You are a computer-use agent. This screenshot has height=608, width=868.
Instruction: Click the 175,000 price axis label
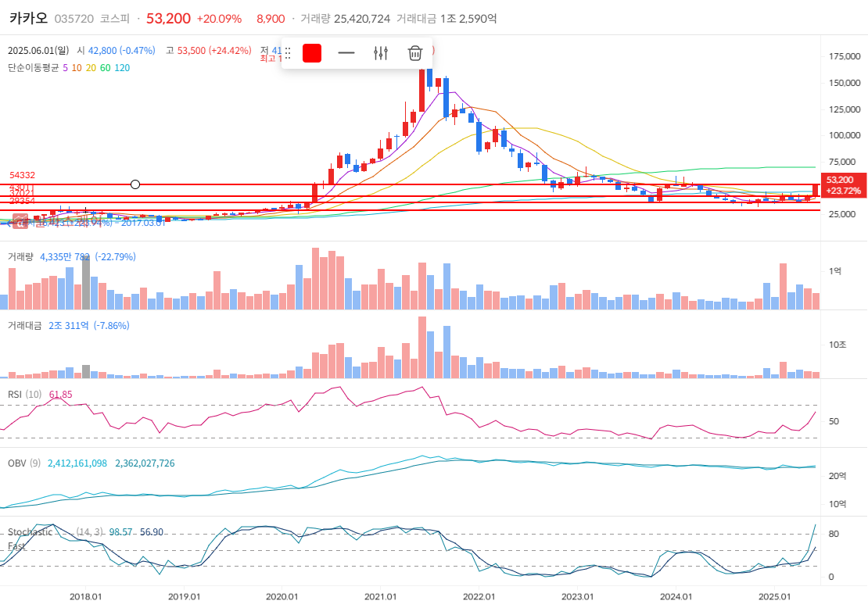(845, 56)
